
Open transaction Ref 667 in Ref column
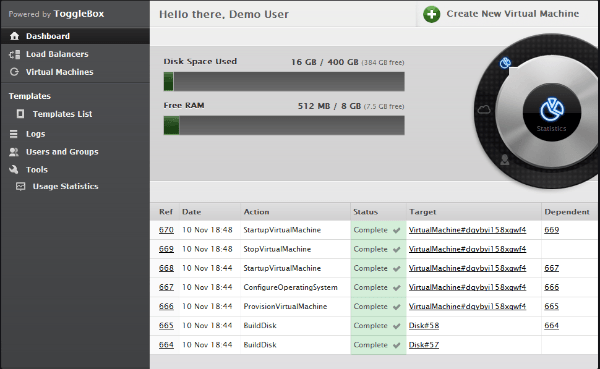coord(166,287)
